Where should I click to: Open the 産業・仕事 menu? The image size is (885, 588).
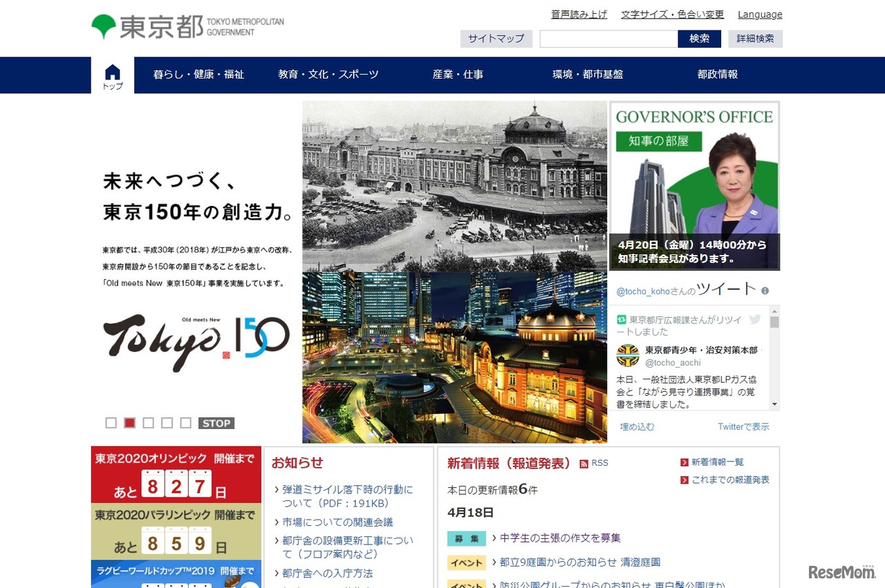coord(458,75)
